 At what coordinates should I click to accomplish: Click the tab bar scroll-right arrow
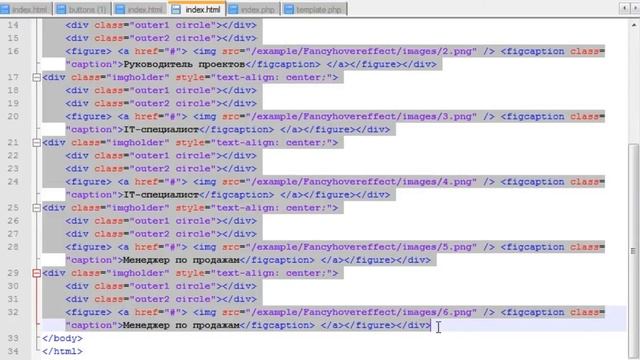coord(636,8)
